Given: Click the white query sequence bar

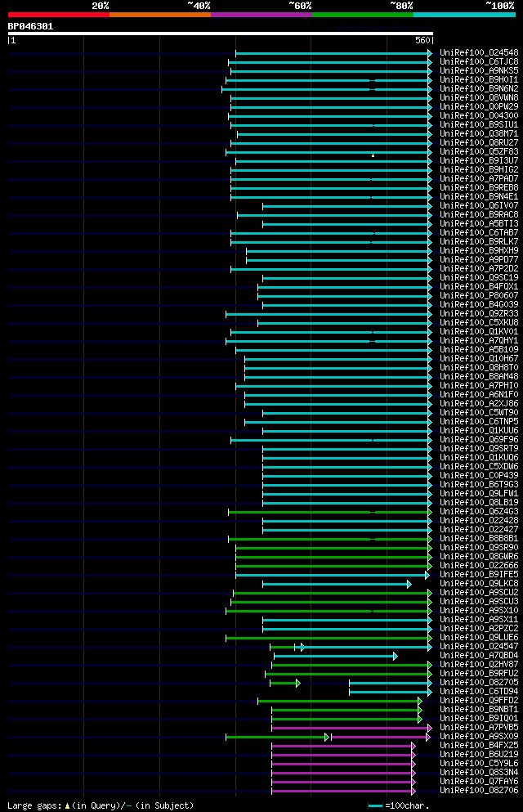Looking at the screenshot, I should 221,34.
